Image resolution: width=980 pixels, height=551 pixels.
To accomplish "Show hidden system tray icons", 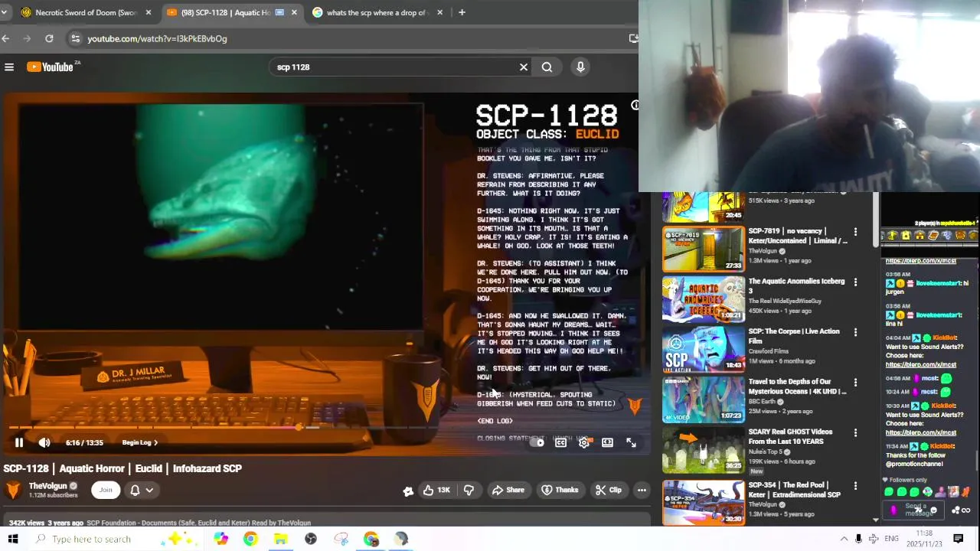I will [x=844, y=539].
